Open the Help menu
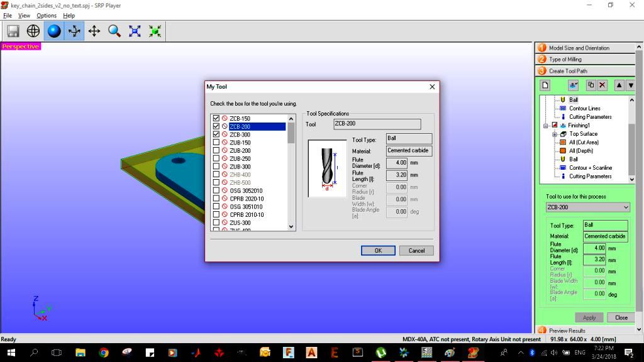 pos(69,16)
